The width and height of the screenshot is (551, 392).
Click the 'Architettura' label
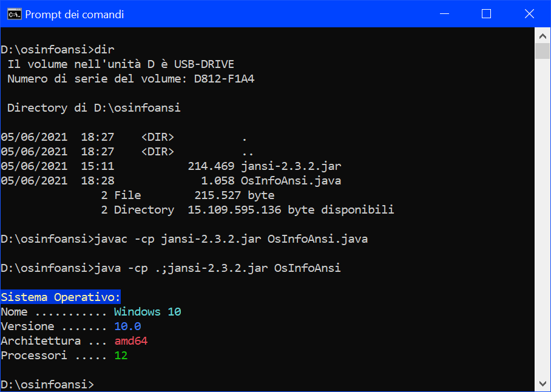(x=41, y=340)
